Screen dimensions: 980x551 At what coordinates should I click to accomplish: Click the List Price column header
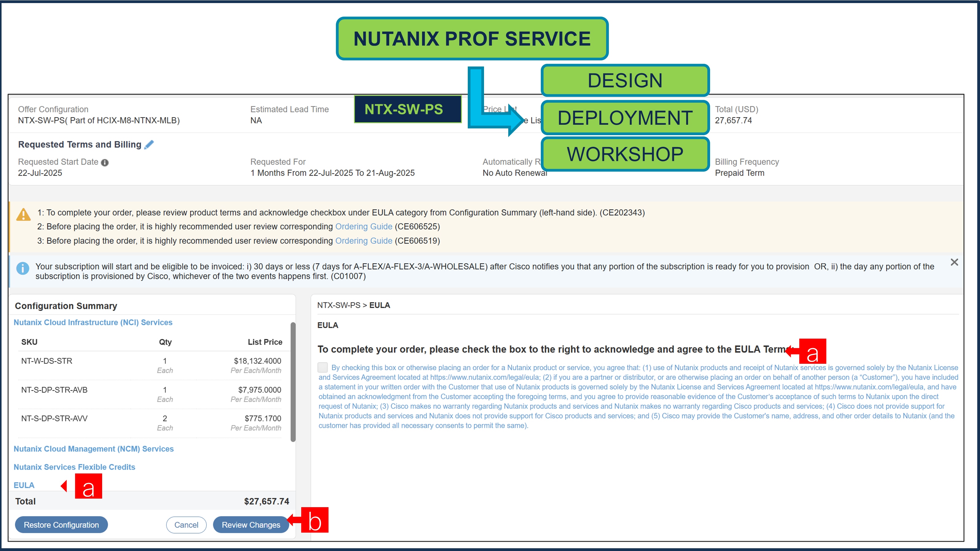click(x=265, y=342)
